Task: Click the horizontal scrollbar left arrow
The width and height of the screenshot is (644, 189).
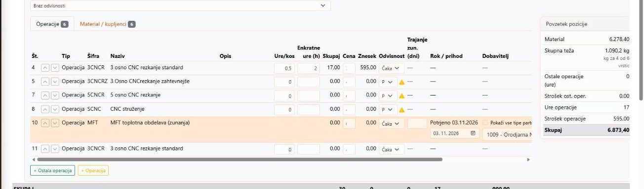Action: [33, 160]
